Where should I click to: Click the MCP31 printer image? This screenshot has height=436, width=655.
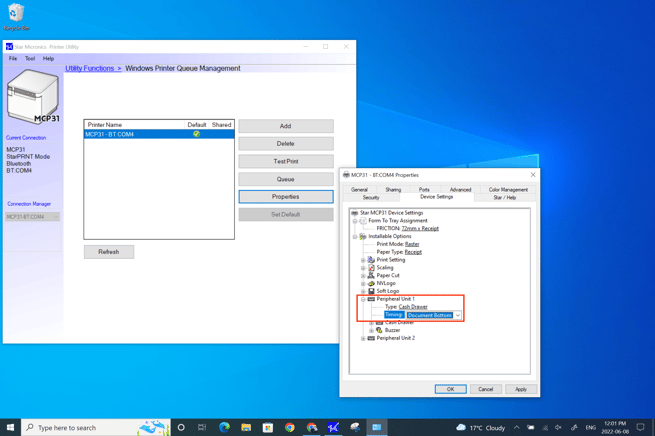click(x=33, y=97)
